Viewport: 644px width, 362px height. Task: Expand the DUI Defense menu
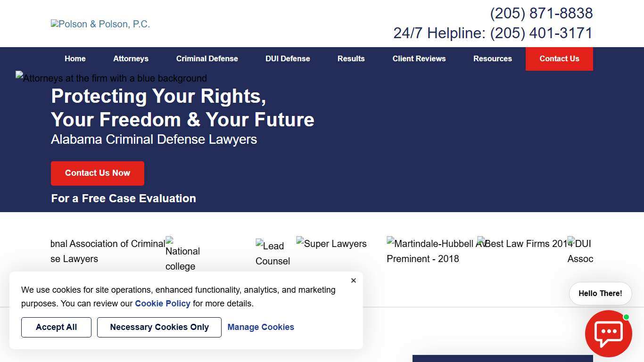[x=288, y=58]
